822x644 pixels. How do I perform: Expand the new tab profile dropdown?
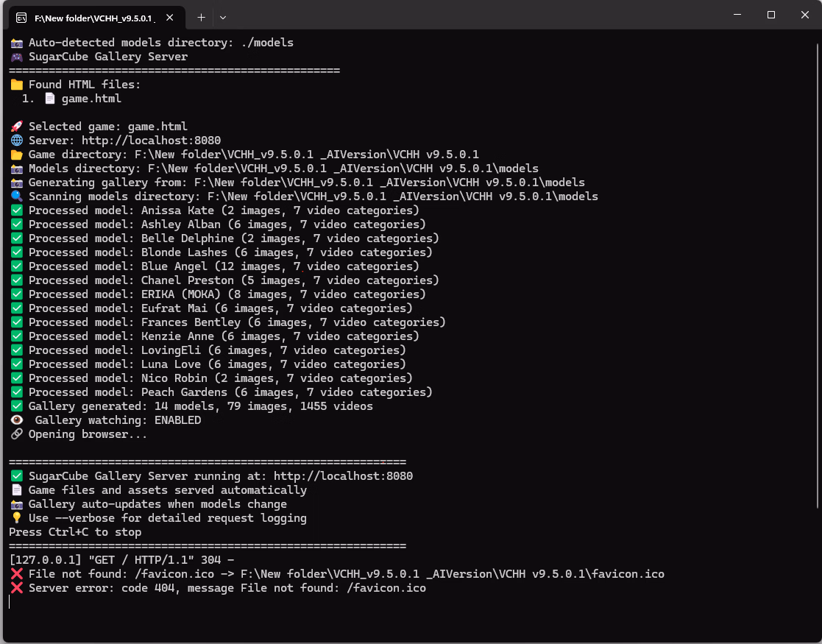click(223, 18)
